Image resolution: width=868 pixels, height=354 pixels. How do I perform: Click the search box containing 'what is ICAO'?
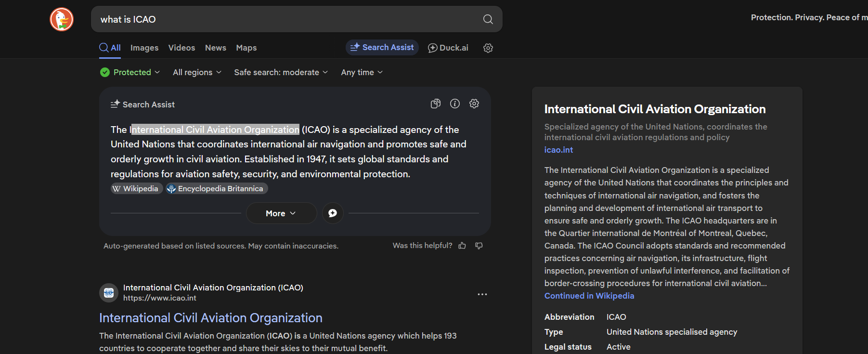[289, 19]
